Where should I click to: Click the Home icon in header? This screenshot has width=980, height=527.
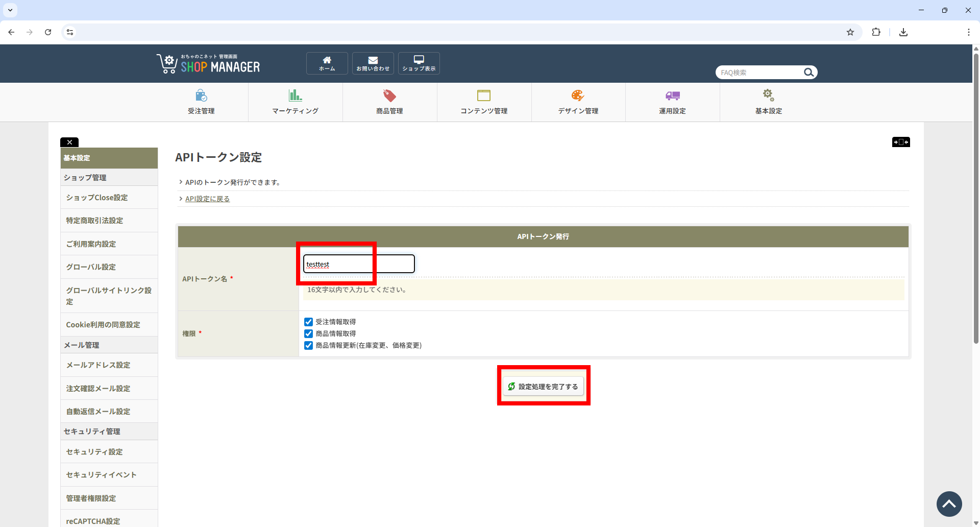click(x=327, y=60)
